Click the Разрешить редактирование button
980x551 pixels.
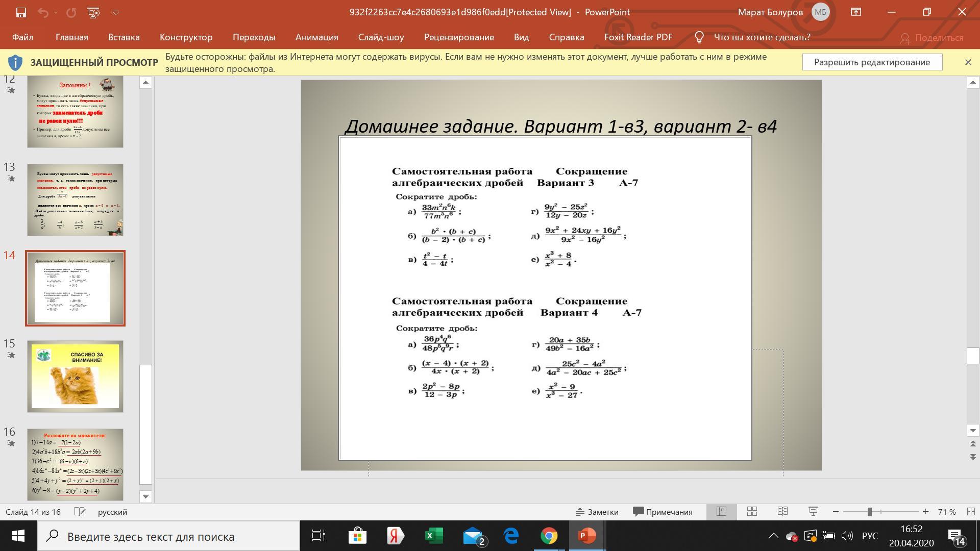(x=872, y=62)
